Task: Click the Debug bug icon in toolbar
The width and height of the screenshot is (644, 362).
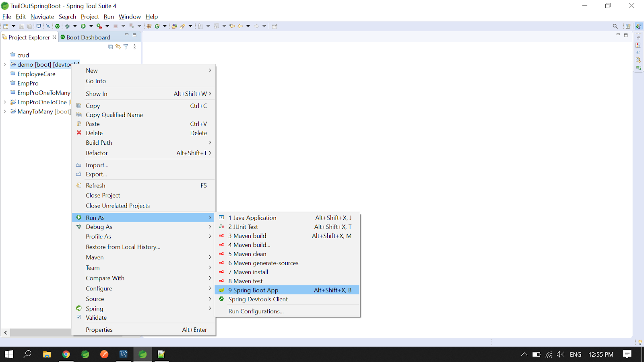Action: coord(67,26)
